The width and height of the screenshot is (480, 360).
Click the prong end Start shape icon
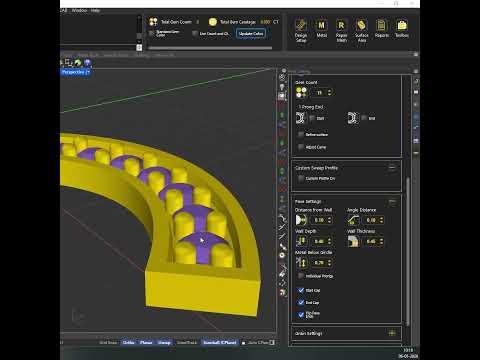(x=300, y=118)
